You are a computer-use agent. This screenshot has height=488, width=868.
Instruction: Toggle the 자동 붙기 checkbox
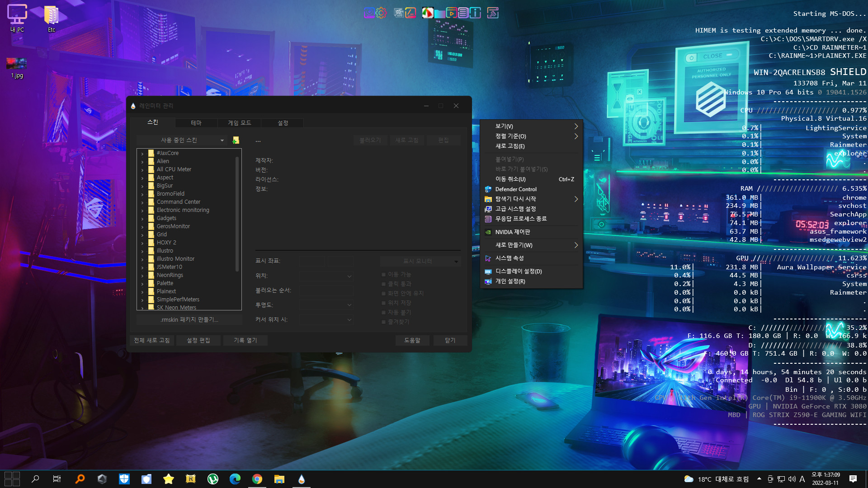click(384, 313)
